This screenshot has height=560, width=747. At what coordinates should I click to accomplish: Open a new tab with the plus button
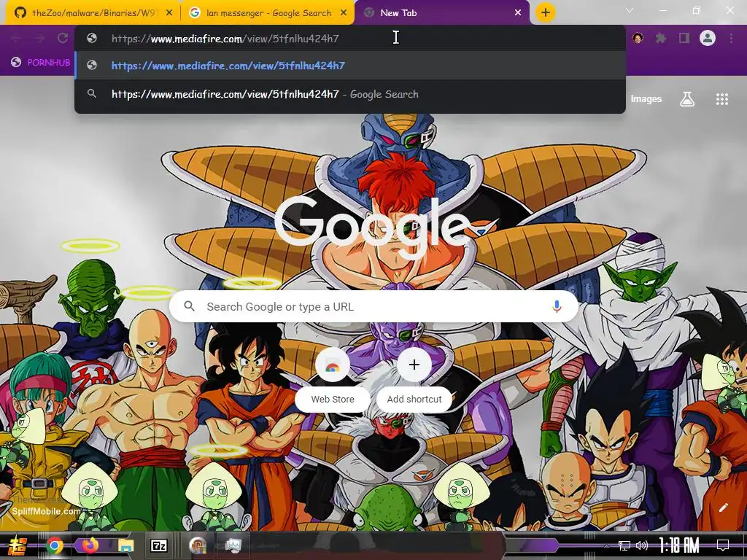click(x=546, y=12)
